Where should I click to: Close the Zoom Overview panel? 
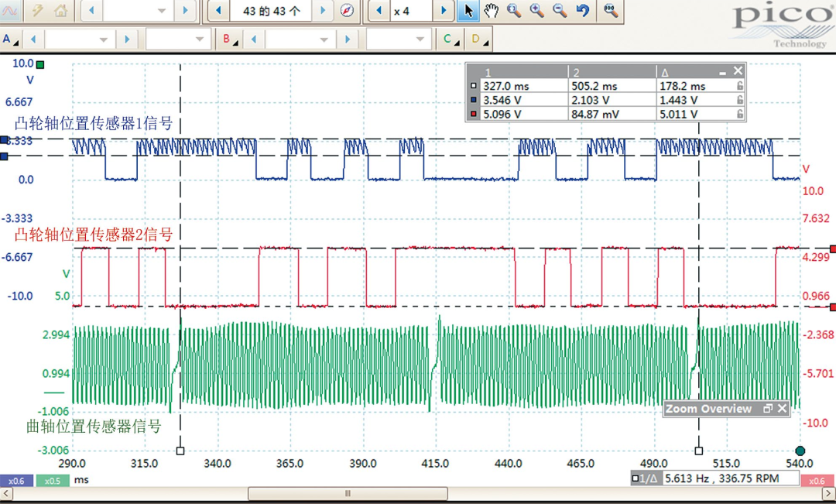point(782,409)
